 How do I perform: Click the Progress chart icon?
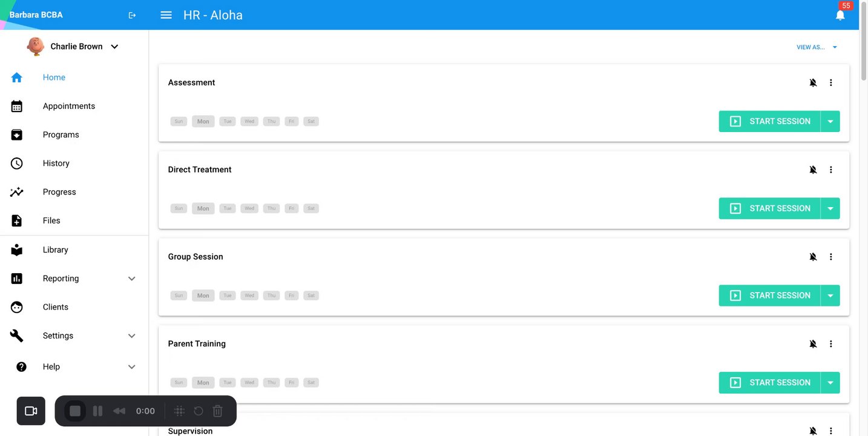tap(17, 192)
